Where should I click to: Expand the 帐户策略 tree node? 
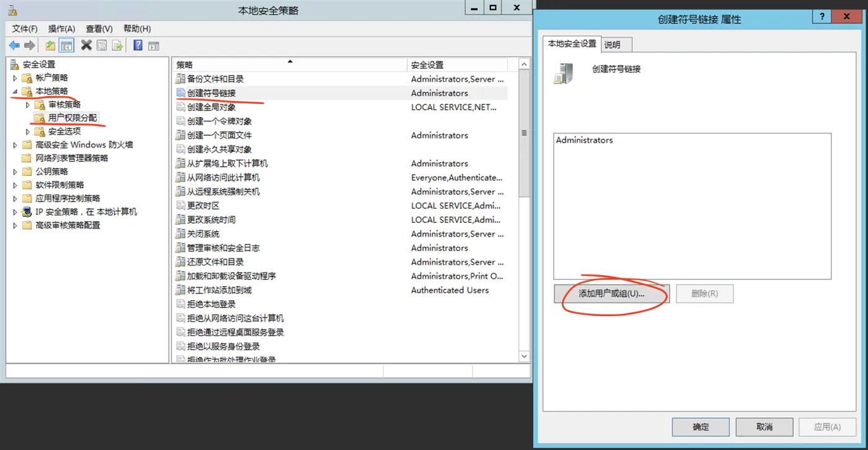click(x=15, y=78)
